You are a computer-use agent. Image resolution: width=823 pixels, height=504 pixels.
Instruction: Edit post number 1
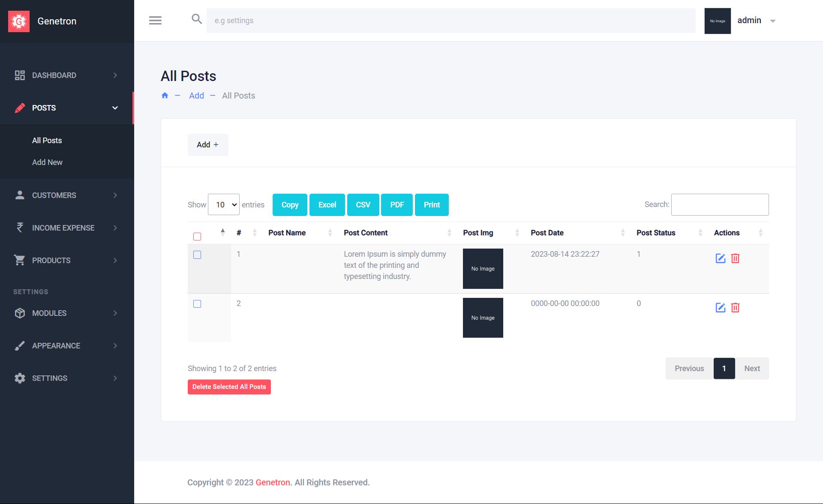tap(720, 258)
